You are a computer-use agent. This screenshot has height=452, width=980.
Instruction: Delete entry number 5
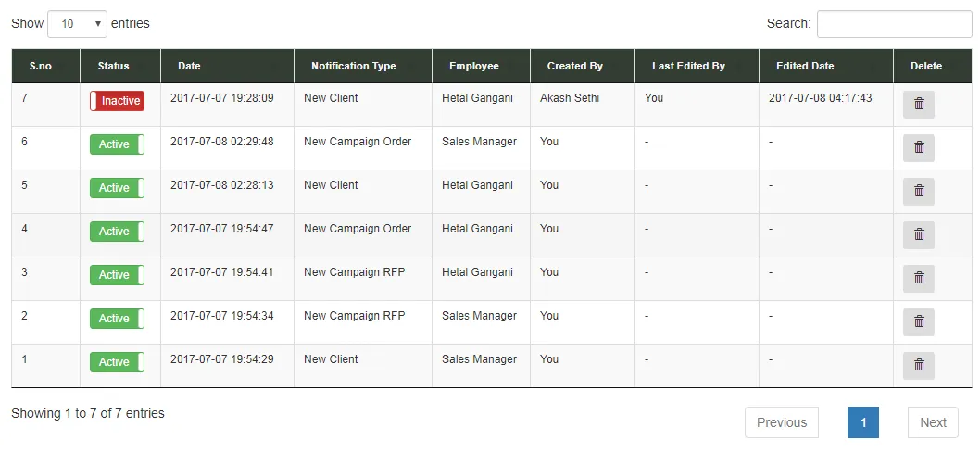tap(918, 192)
